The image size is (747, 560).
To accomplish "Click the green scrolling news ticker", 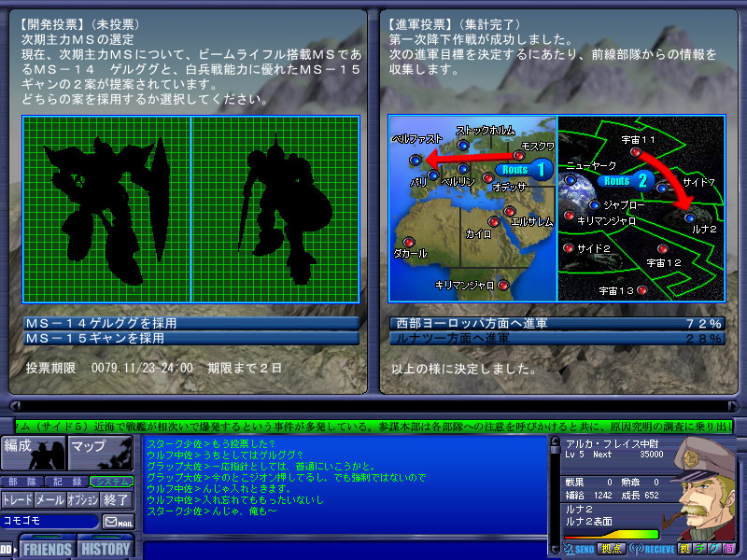I will (374, 426).
